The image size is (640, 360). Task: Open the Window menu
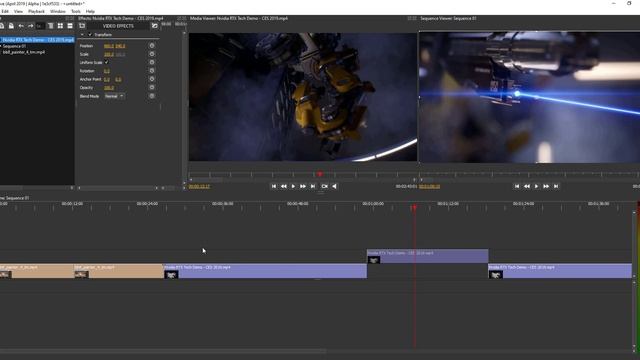pyautogui.click(x=58, y=11)
